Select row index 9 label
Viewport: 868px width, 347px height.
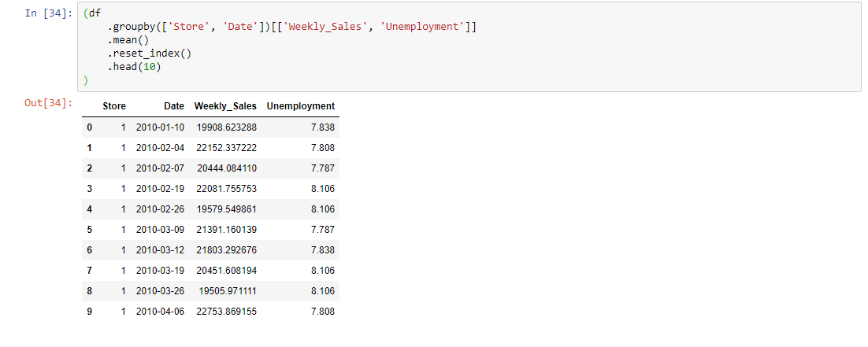(90, 312)
